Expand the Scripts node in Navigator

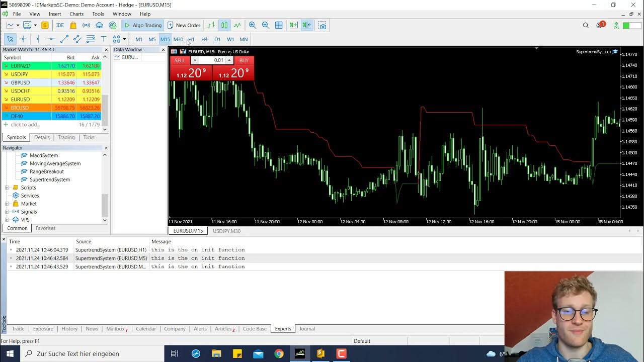[x=7, y=188]
